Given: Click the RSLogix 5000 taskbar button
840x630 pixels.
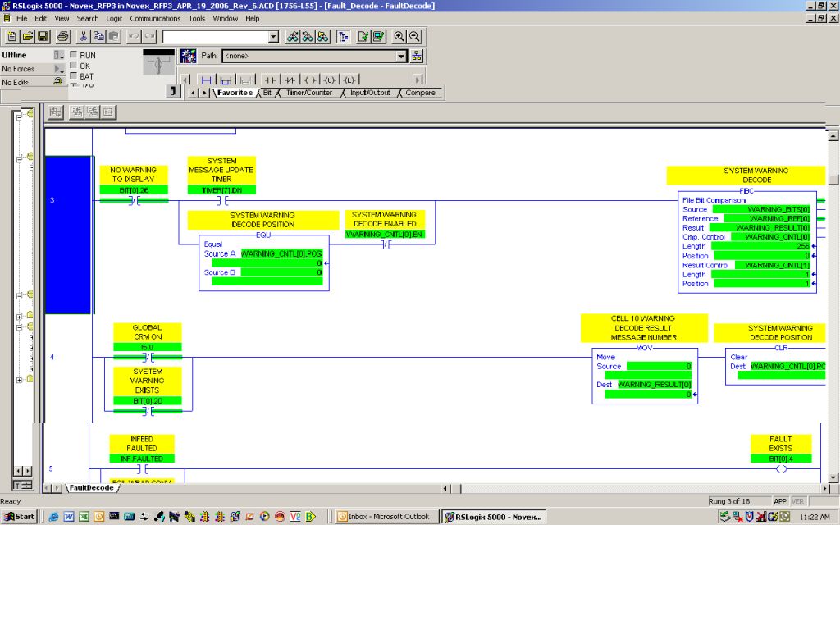Looking at the screenshot, I should (493, 517).
